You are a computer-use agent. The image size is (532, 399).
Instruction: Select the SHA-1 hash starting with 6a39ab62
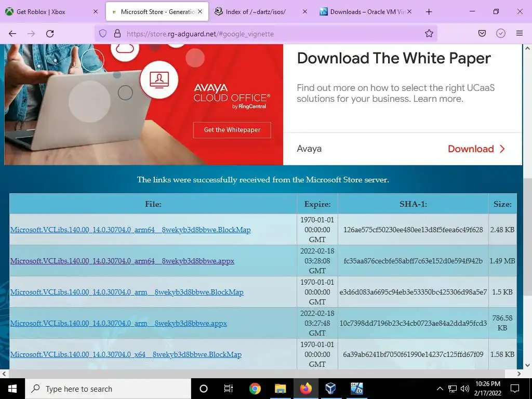[x=413, y=354]
